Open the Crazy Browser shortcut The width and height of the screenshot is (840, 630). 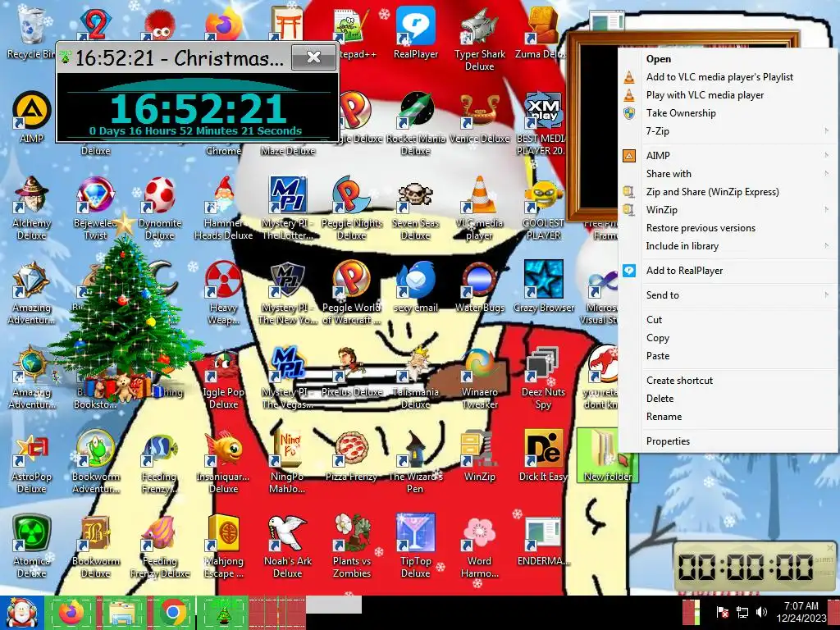[543, 286]
